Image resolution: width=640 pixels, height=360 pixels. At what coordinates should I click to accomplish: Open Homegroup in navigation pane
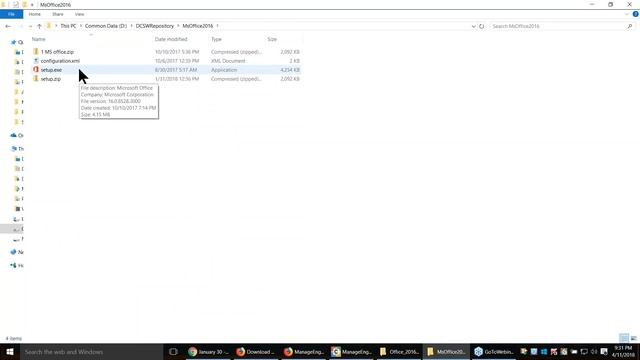pos(17,266)
